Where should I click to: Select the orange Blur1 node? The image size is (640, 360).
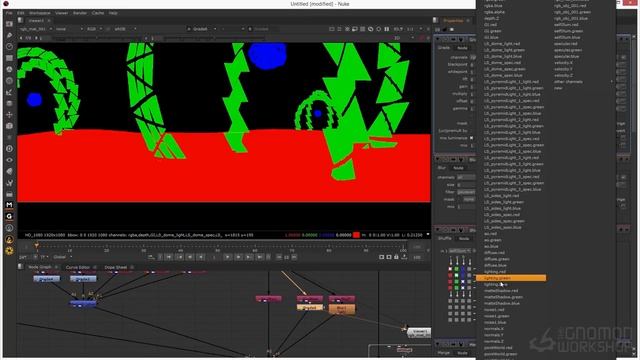[x=341, y=309]
